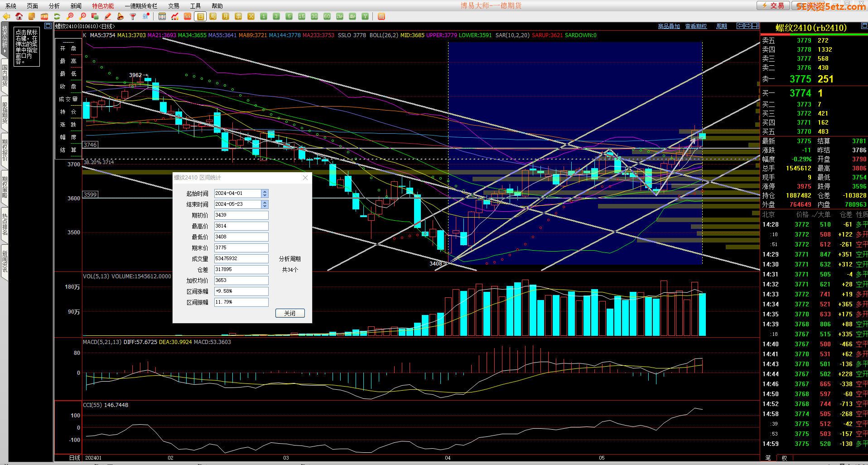The width and height of the screenshot is (868, 465).
Task: Click the 交易 button at top right
Action: coord(773,5)
